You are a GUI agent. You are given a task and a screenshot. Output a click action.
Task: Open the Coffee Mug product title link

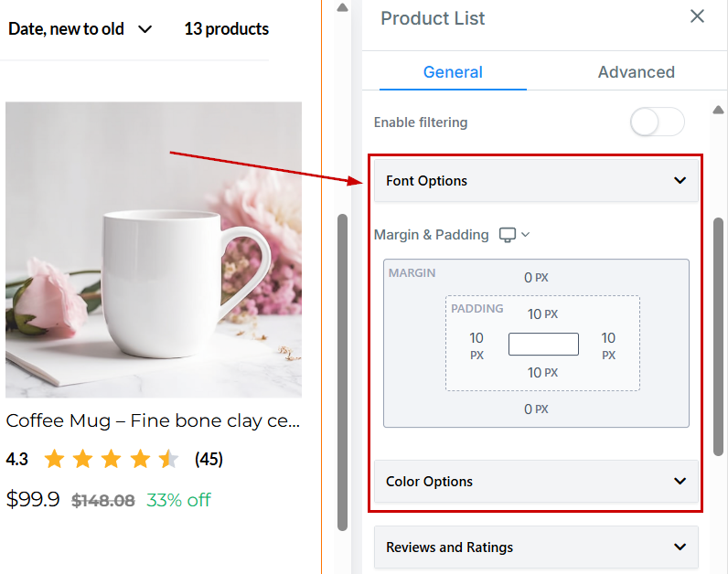coord(153,420)
